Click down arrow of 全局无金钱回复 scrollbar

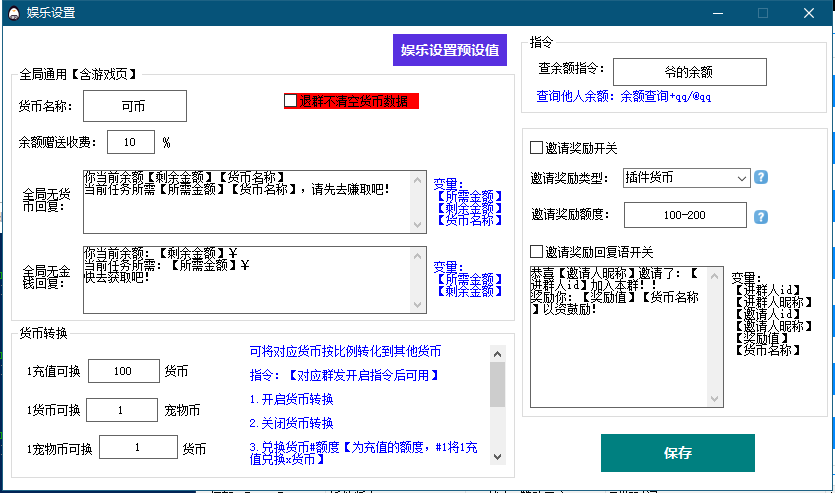pos(418,305)
